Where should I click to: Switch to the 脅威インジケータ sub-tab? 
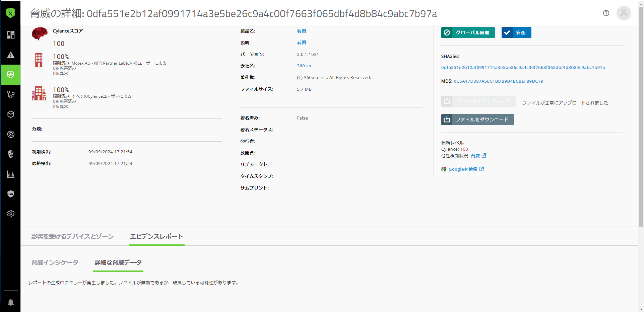click(x=55, y=262)
